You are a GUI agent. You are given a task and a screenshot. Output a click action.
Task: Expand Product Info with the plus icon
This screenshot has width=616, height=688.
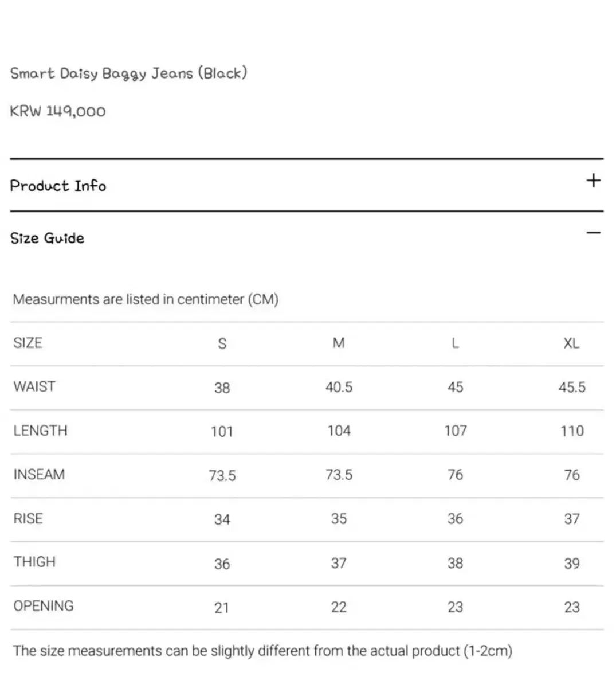tap(593, 181)
